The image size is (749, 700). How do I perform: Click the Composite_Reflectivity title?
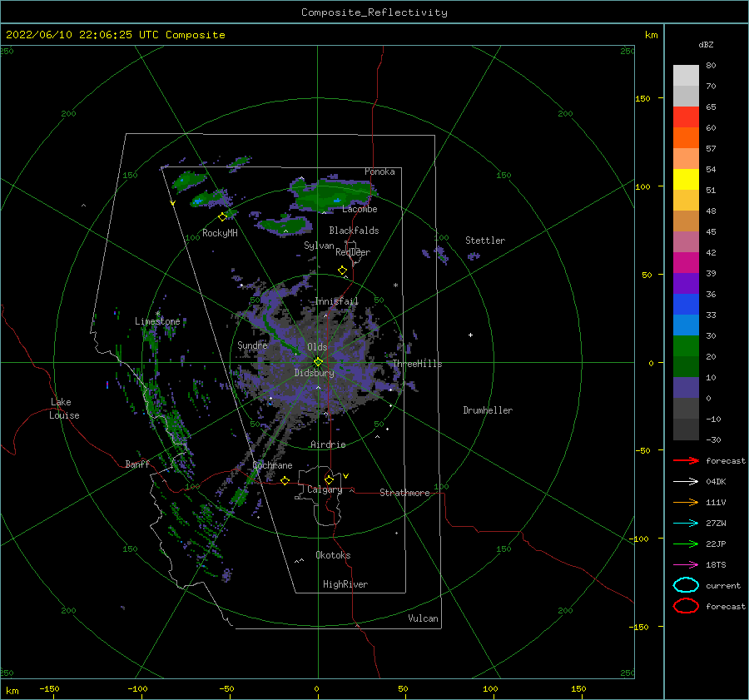tap(374, 12)
